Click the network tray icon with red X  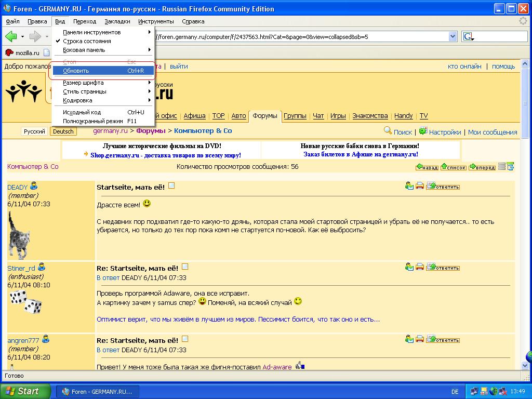coord(503,392)
